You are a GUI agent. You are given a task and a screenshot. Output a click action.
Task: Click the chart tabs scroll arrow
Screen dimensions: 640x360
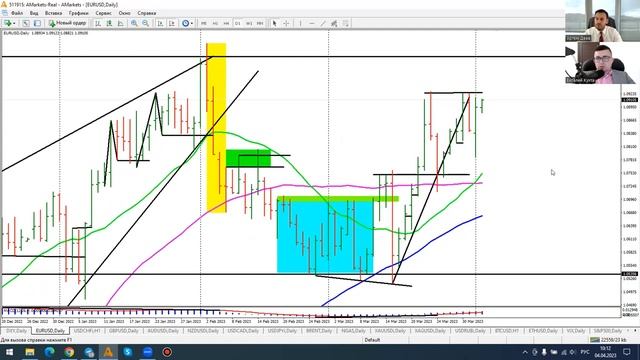[x=635, y=331]
